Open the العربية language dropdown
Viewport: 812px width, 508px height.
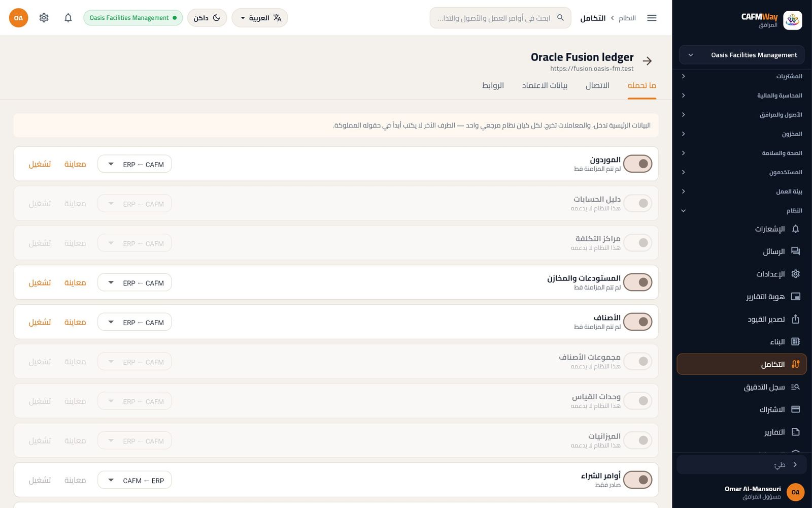pyautogui.click(x=260, y=18)
